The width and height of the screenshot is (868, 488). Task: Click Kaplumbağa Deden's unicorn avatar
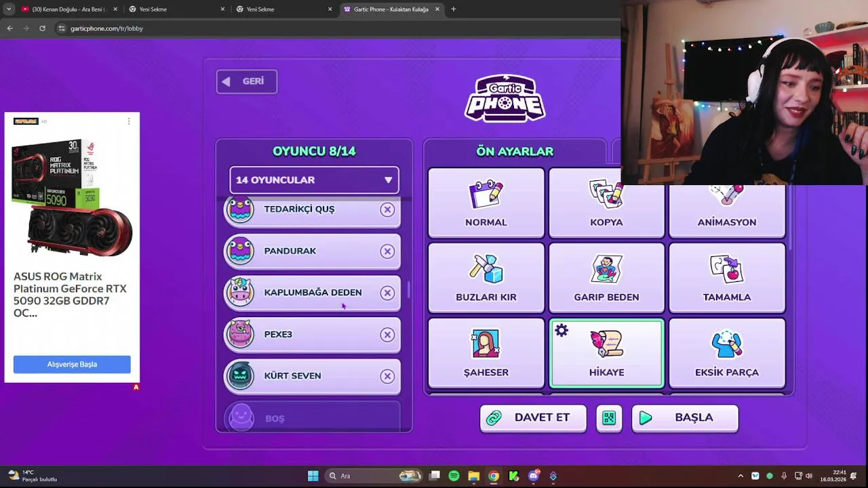click(240, 293)
